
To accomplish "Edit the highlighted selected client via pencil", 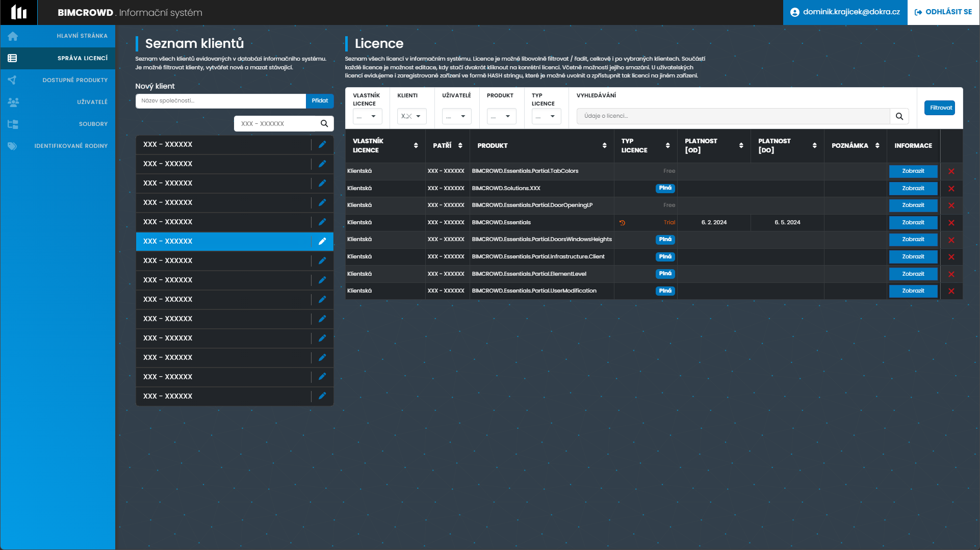I will (322, 242).
